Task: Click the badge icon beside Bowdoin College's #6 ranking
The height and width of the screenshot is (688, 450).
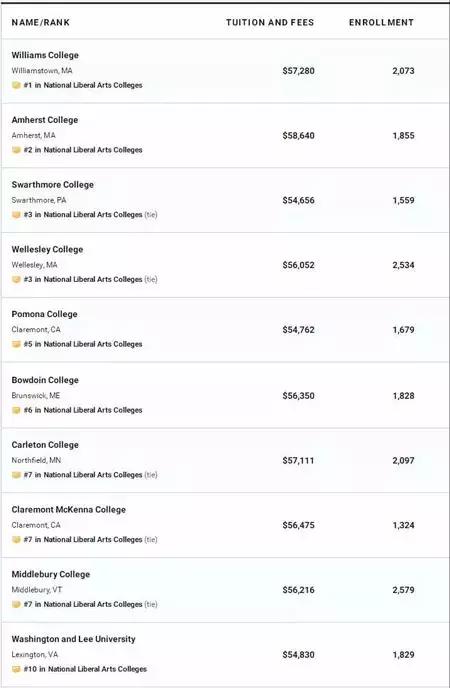Action: pyautogui.click(x=16, y=410)
